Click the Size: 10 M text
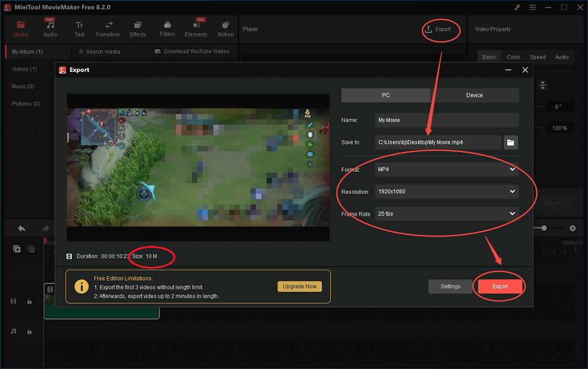This screenshot has height=369, width=588. 144,257
